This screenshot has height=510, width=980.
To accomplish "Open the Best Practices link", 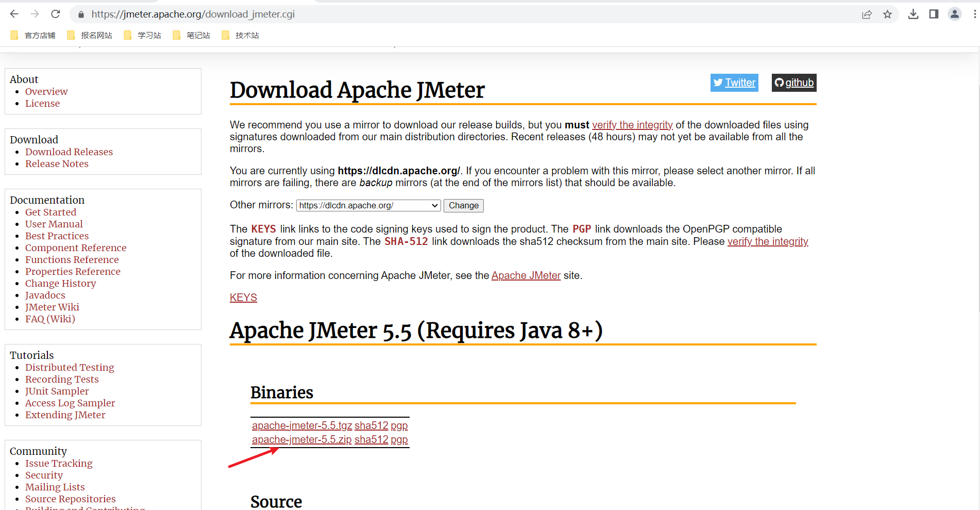I will point(57,236).
